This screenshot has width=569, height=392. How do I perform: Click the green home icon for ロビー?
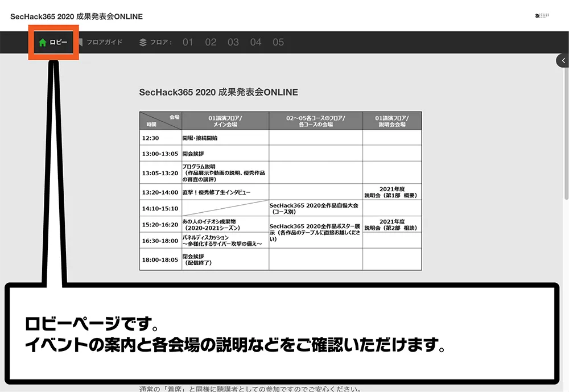click(x=43, y=43)
